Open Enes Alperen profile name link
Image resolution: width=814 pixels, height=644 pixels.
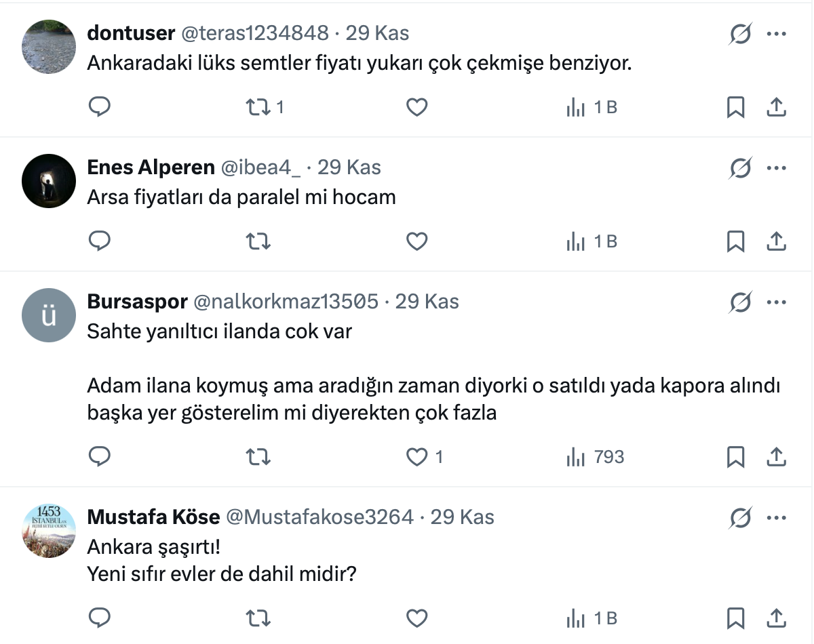tap(151, 167)
